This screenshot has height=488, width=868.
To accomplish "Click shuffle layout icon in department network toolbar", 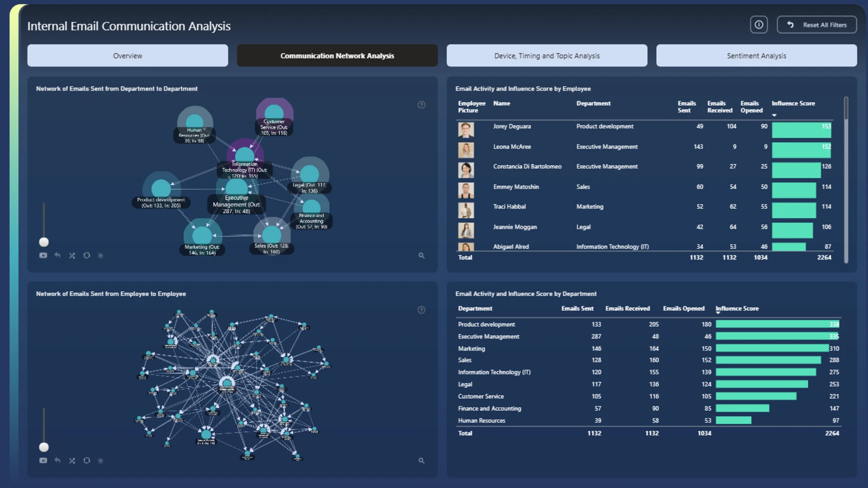I will pos(72,255).
